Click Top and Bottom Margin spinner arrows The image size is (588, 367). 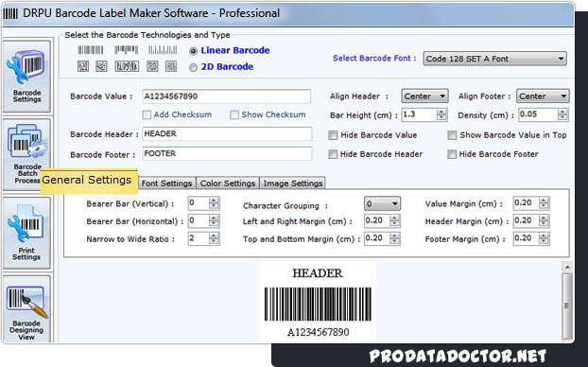pyautogui.click(x=394, y=238)
